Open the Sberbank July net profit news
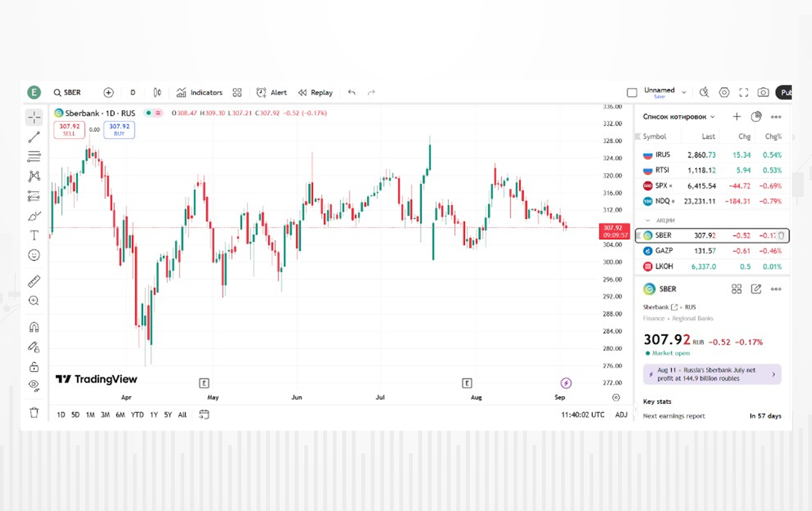812x511 pixels. [x=711, y=374]
